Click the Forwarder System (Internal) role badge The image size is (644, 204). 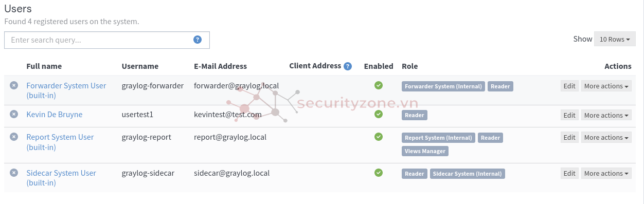click(x=443, y=86)
